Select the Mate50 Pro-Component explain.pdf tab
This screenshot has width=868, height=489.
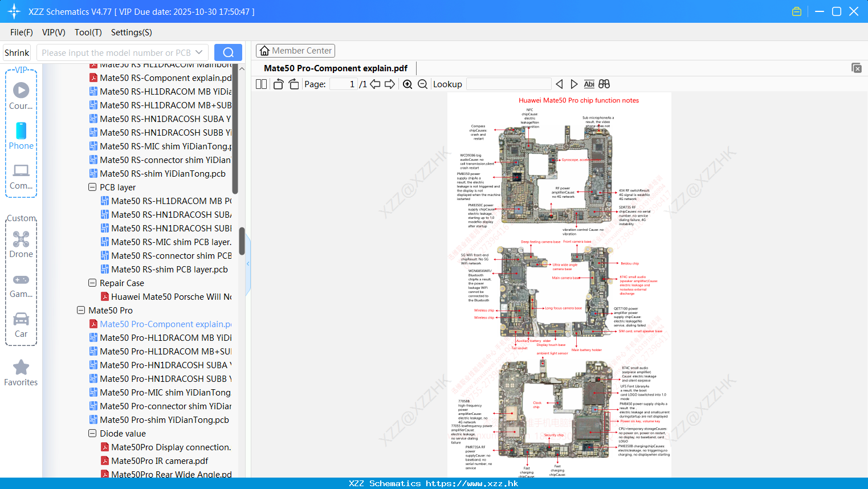pyautogui.click(x=336, y=68)
